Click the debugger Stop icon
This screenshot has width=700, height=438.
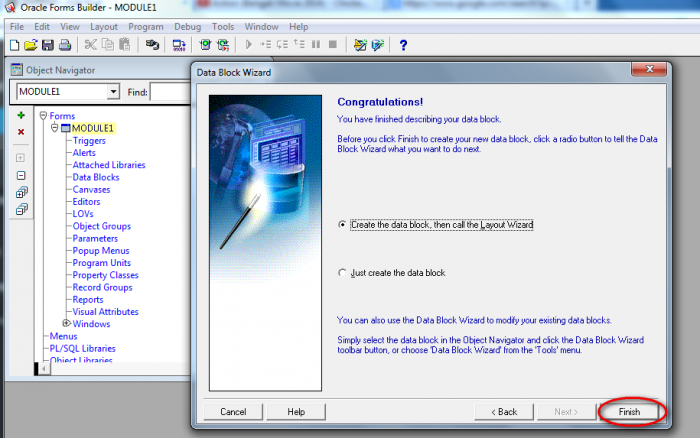click(x=333, y=45)
